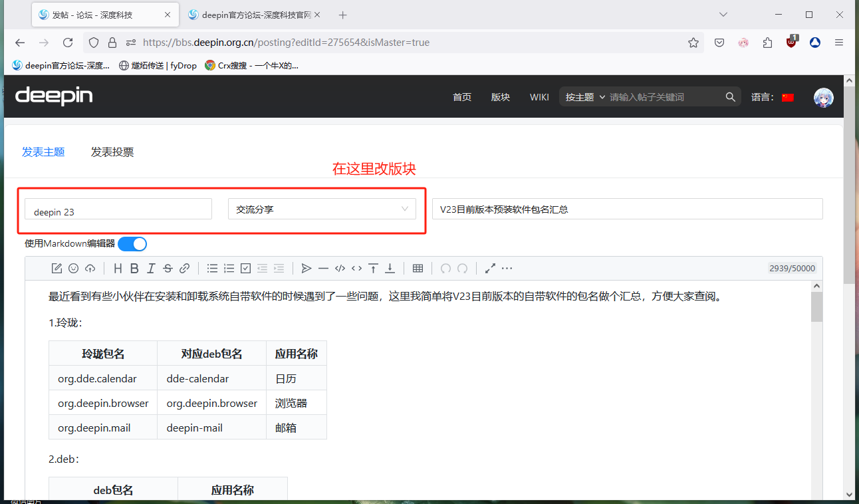
Task: Open the fyDrop bookmark
Action: click(158, 65)
